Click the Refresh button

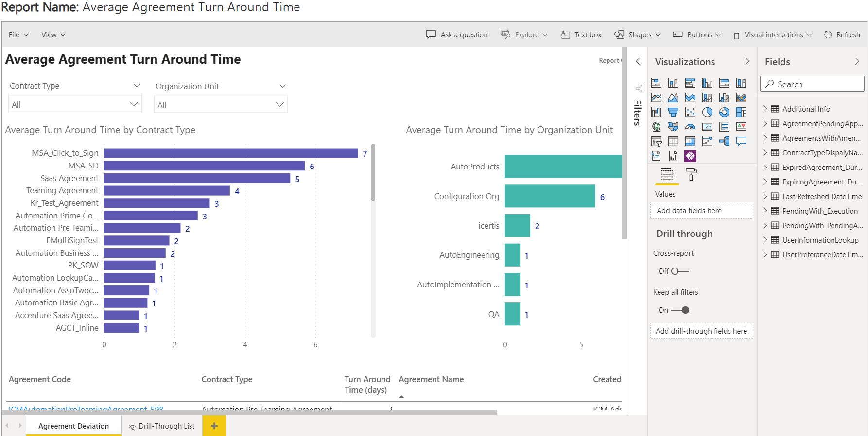tap(842, 35)
